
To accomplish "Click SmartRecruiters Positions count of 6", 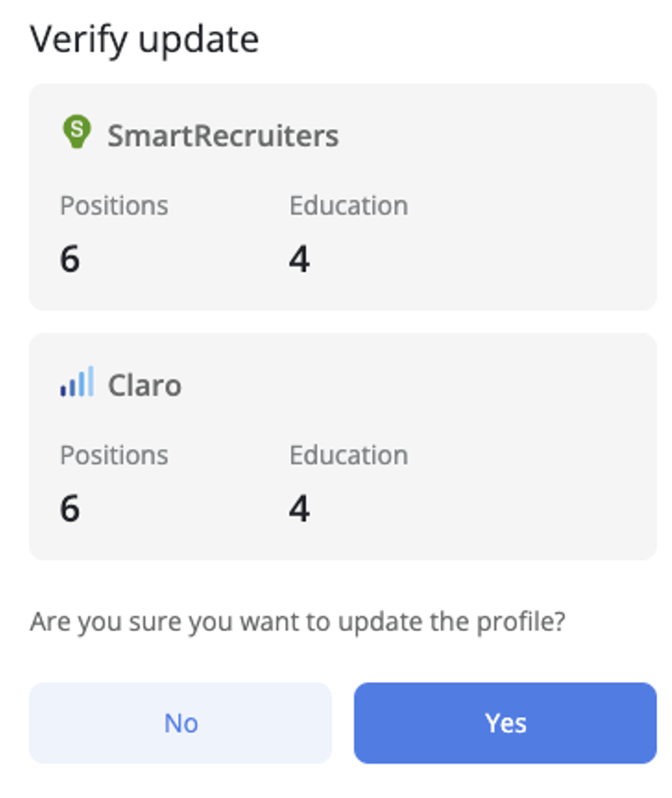I will click(x=70, y=259).
